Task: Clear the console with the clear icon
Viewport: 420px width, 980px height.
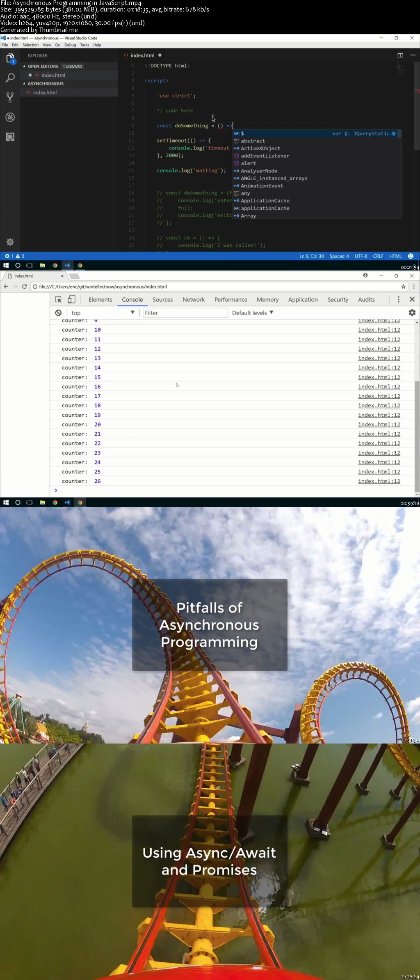Action: (x=58, y=312)
